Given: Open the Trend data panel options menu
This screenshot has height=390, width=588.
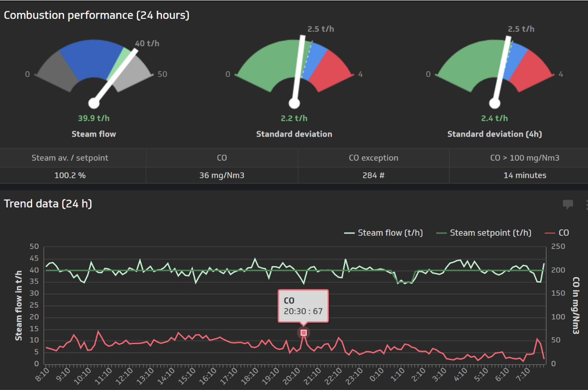Looking at the screenshot, I should click(x=586, y=204).
